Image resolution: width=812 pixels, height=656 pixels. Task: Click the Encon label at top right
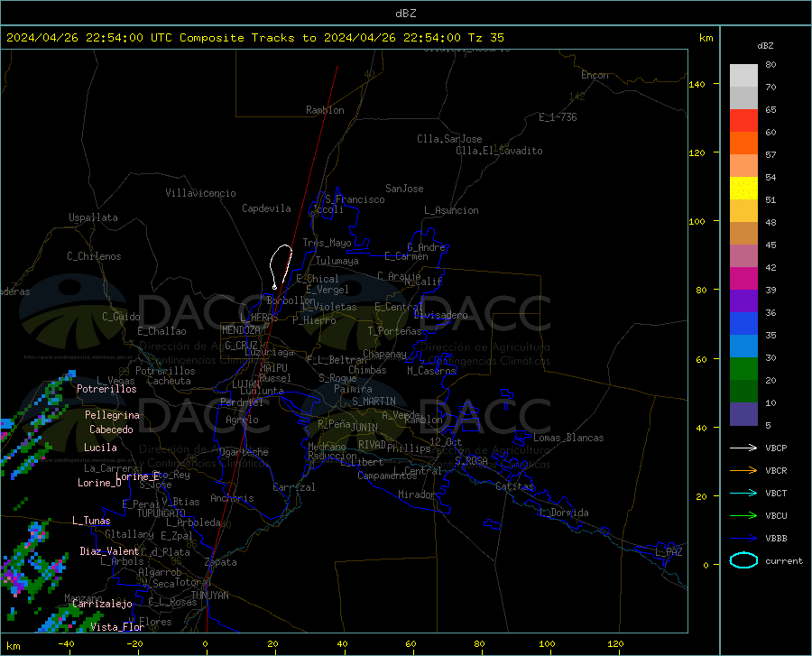click(x=595, y=75)
